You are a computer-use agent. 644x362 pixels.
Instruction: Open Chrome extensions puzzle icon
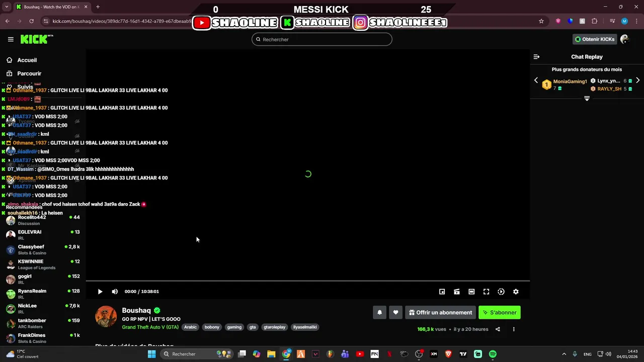point(595,21)
